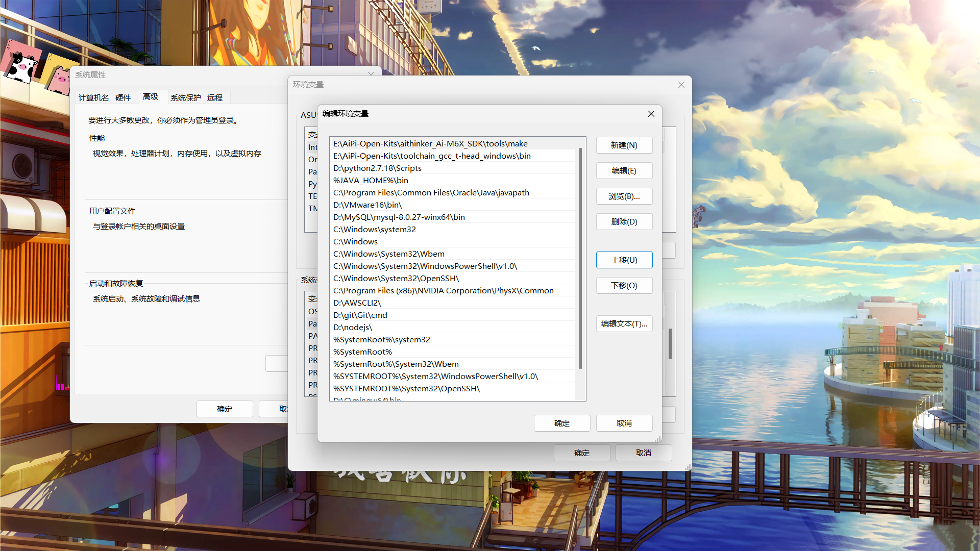Viewport: 980px width, 551px height.
Task: Select the %SystemRoot%\System32\Wbem entry
Action: pyautogui.click(x=452, y=364)
